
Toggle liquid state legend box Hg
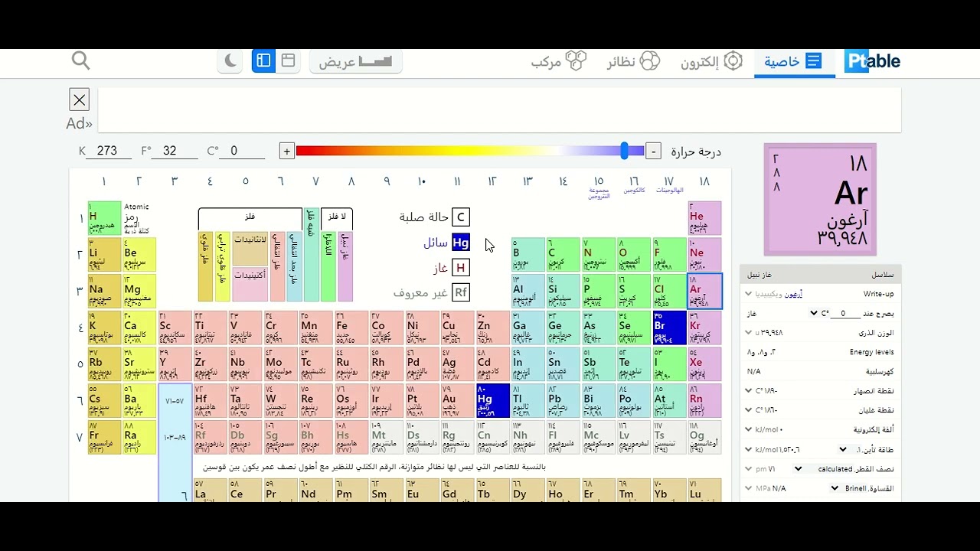click(460, 243)
